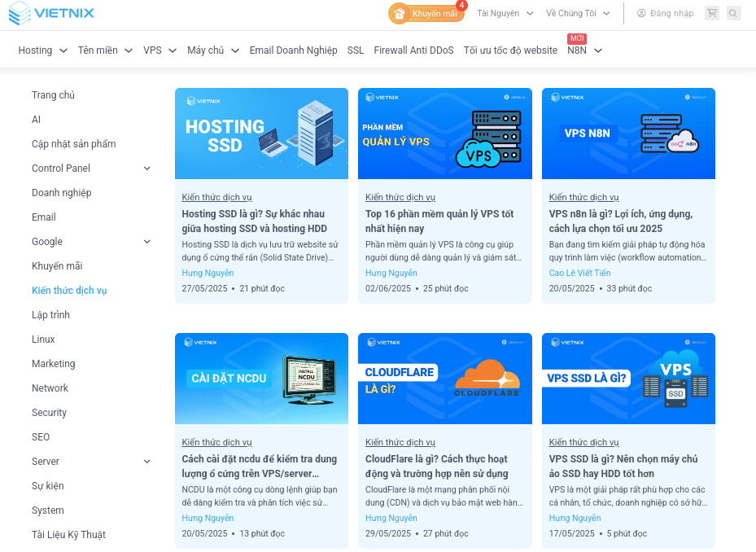756x552 pixels.
Task: Open the shopping cart icon
Action: [711, 13]
